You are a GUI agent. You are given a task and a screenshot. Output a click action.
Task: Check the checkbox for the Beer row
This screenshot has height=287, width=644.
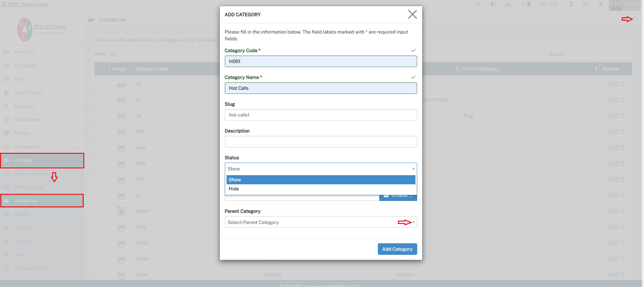(102, 148)
